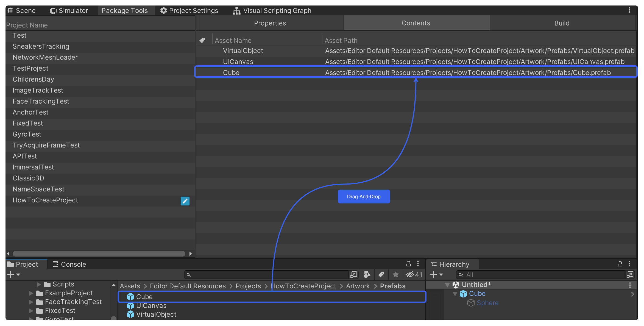The image size is (644, 326).
Task: Click the ExampleProject folder icon
Action: pos(40,293)
